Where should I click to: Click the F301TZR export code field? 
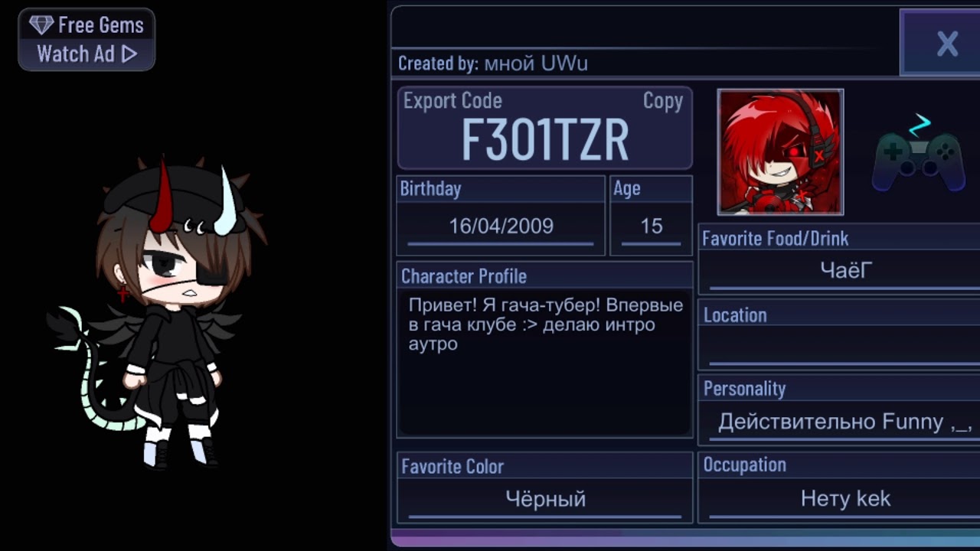click(544, 140)
